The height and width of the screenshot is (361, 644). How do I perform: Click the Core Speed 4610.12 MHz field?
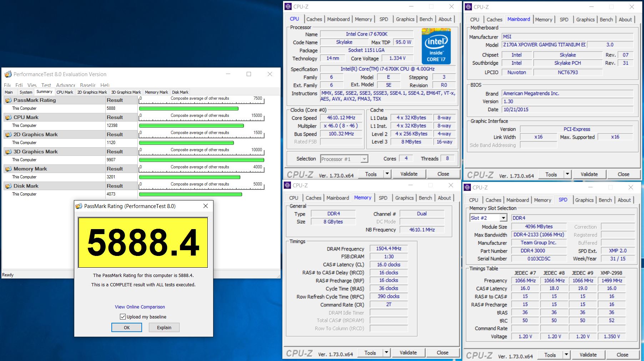point(341,118)
